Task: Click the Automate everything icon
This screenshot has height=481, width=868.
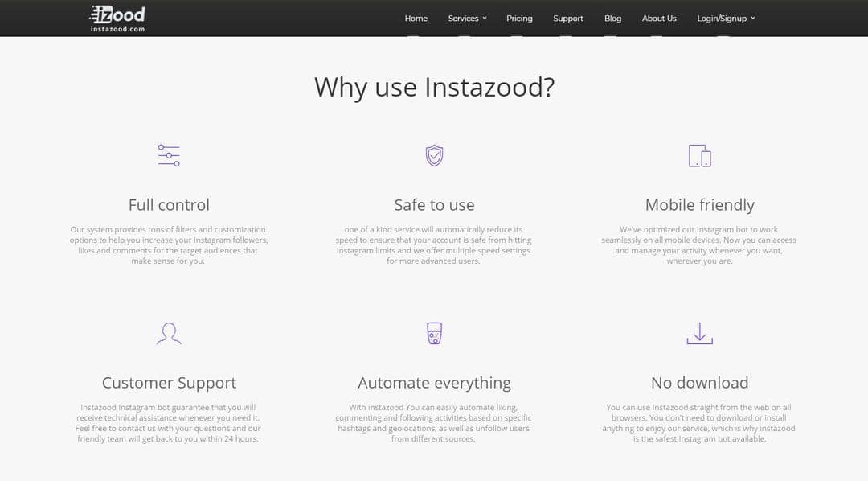Action: tap(434, 333)
